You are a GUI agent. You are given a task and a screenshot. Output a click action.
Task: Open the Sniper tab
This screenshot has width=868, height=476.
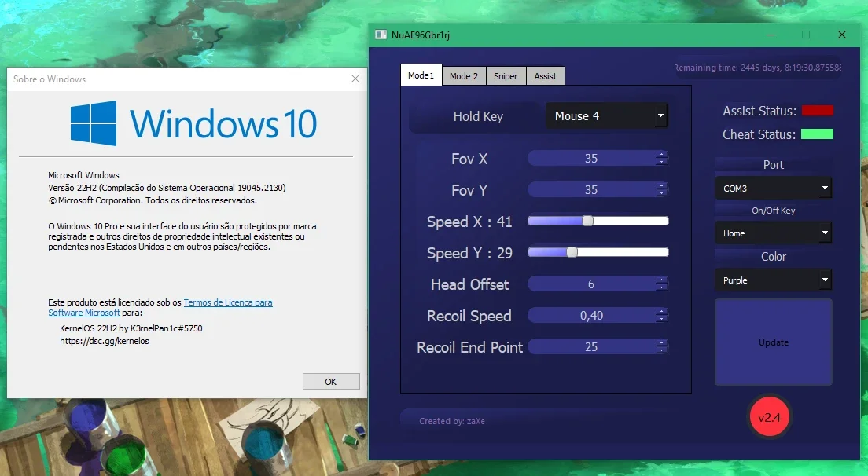[506, 76]
